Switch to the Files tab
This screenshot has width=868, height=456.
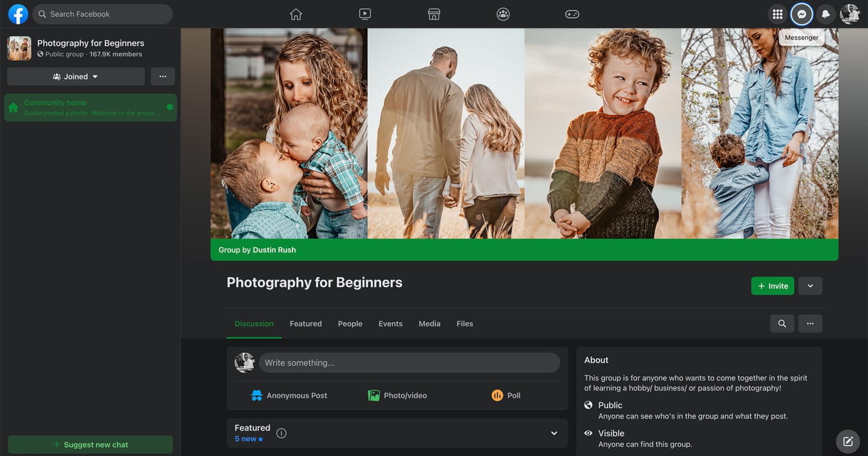pos(465,324)
